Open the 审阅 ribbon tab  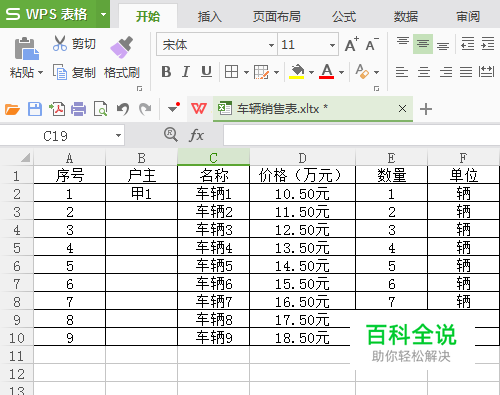click(468, 16)
